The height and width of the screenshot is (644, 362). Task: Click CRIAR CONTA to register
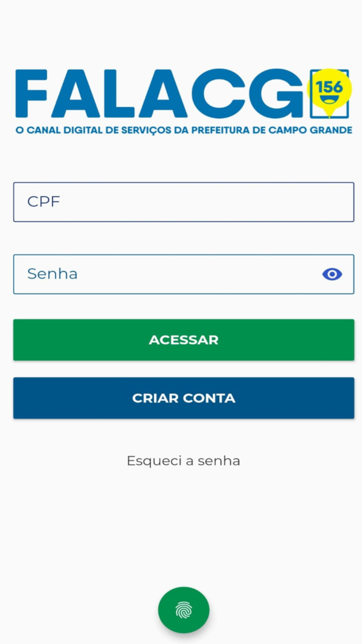click(x=183, y=398)
